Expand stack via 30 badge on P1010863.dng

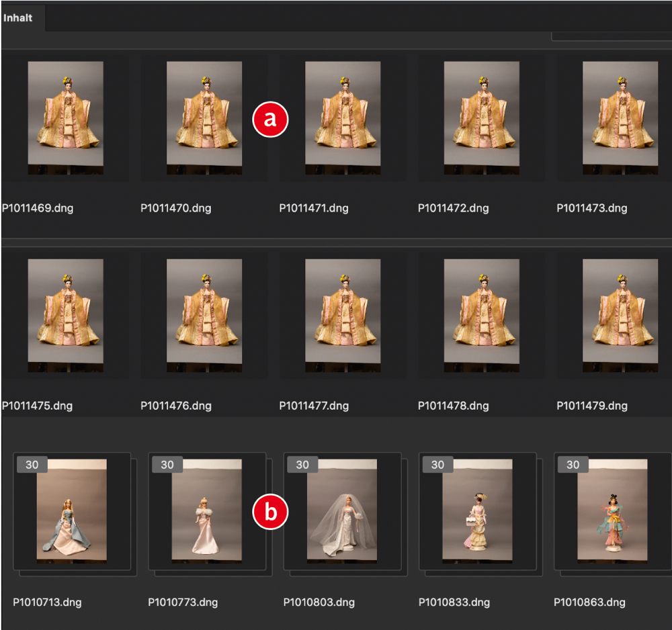[x=573, y=465]
